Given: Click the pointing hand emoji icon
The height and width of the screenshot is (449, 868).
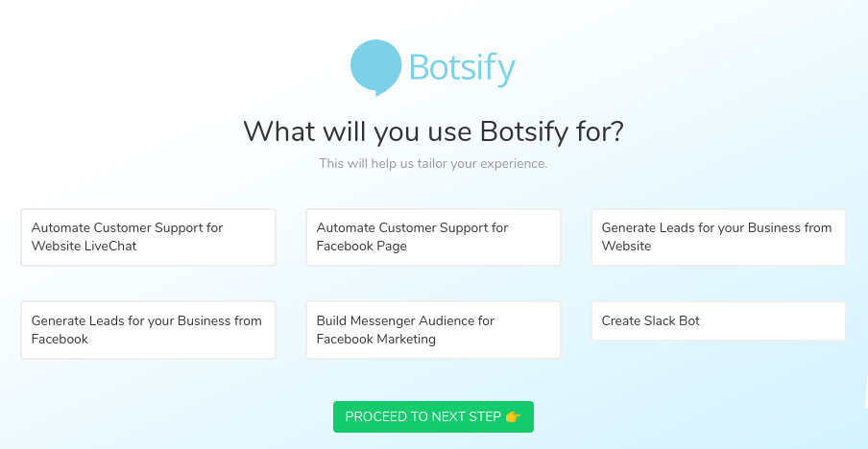Looking at the screenshot, I should point(513,417).
